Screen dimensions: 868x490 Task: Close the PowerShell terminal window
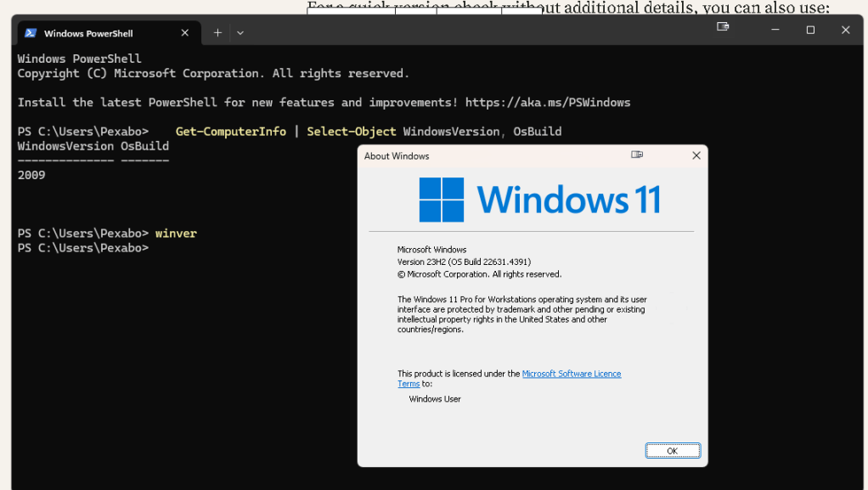845,30
